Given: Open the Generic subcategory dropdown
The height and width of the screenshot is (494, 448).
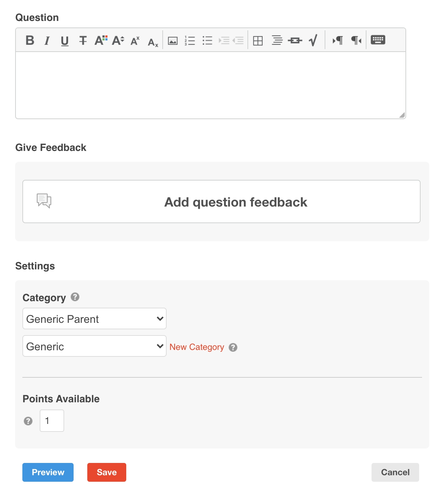Looking at the screenshot, I should point(95,346).
